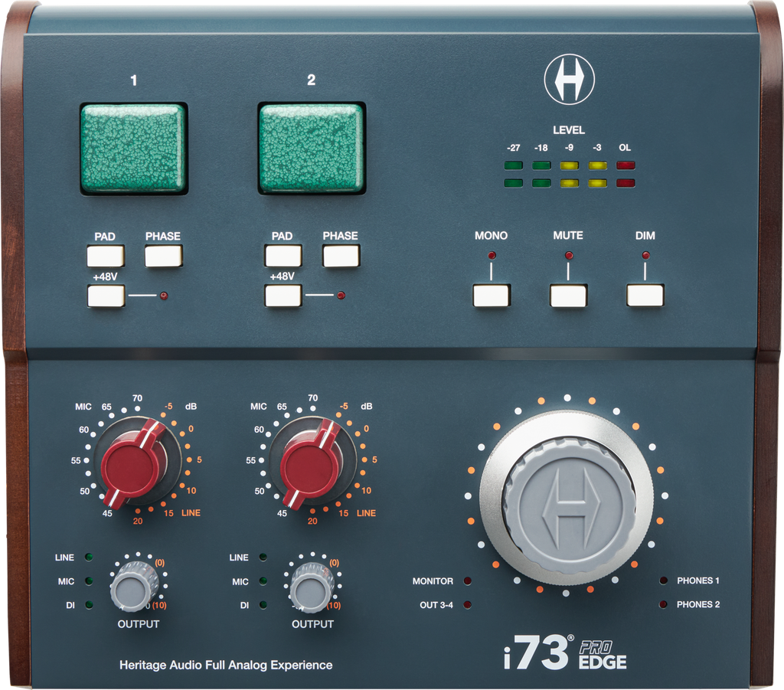This screenshot has height=690, width=784.
Task: Click the channel number 1 label
Action: (133, 80)
